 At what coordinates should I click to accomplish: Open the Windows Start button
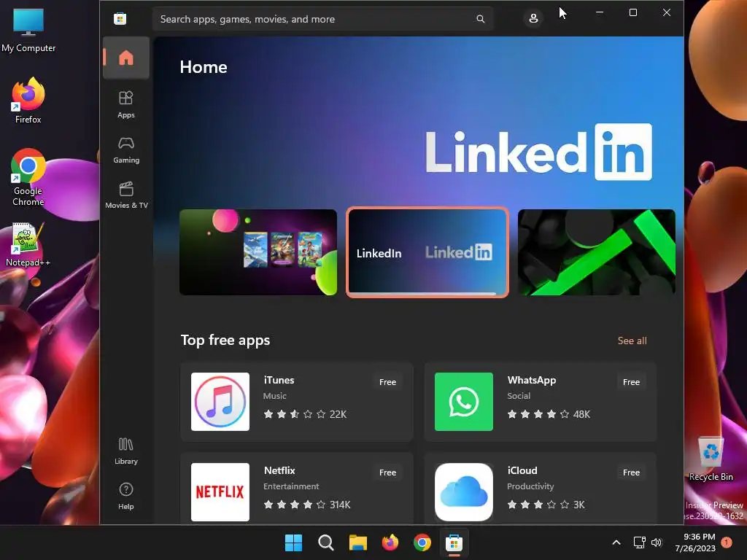[293, 542]
